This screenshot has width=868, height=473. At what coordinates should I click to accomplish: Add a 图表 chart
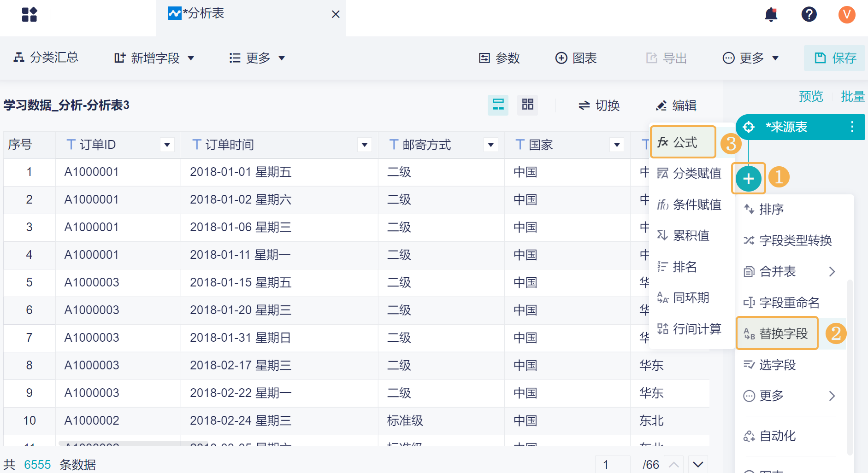point(576,58)
